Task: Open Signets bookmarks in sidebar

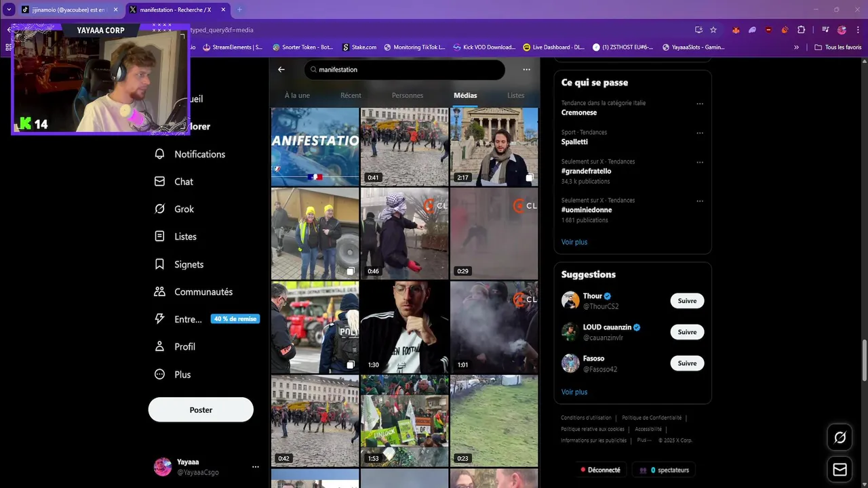Action: click(x=179, y=264)
